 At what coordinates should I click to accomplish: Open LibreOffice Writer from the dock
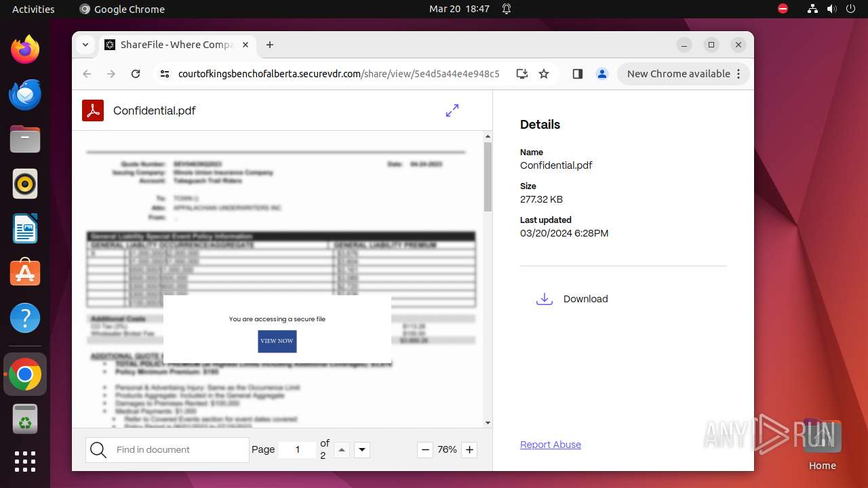25,228
